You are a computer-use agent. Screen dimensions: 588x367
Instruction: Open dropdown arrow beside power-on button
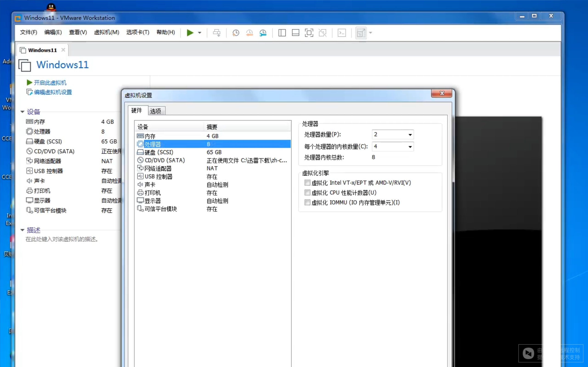coord(200,33)
